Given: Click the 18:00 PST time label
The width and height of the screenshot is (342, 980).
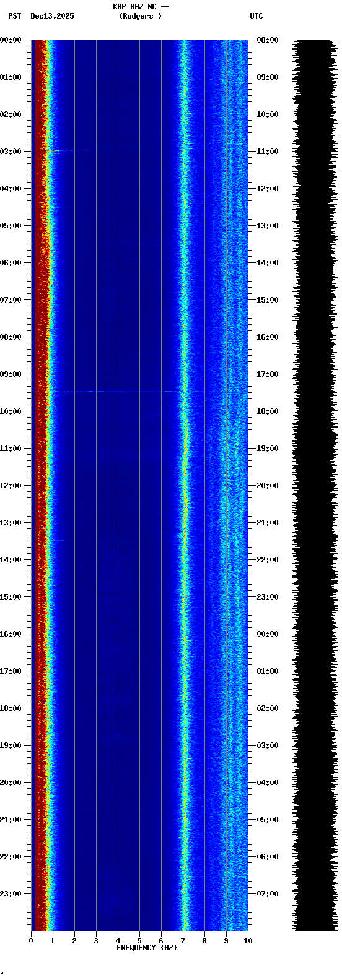Looking at the screenshot, I should click(11, 708).
